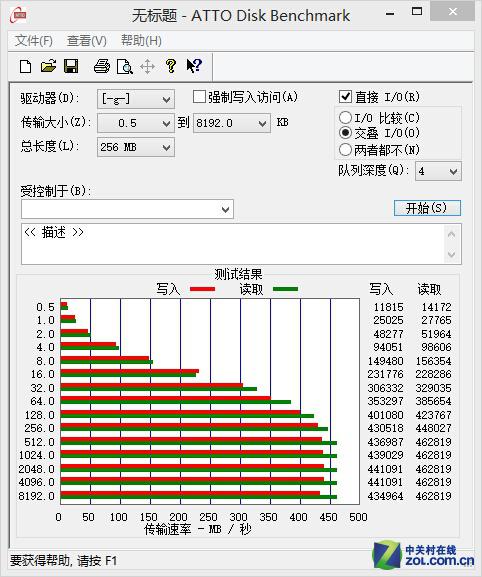482x577 pixels.
Task: Click the 8192.0 row label in chart
Action: pos(36,496)
